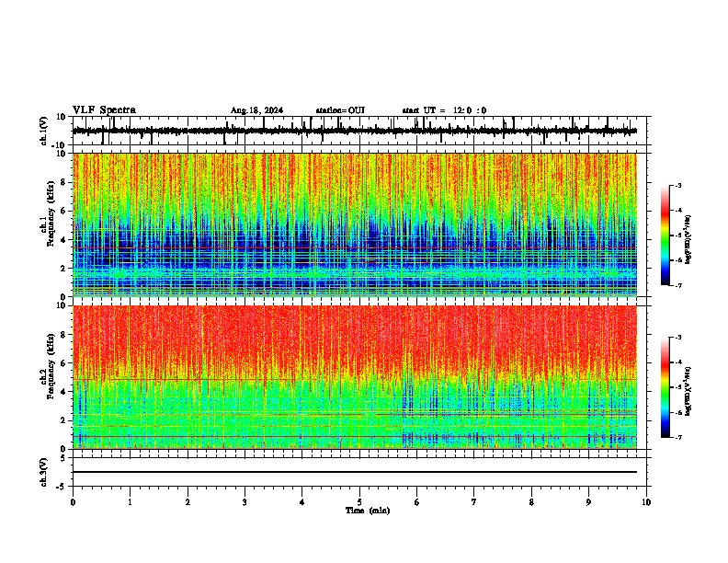
Task: Click the '-7' label on ch.2 colorbar
Action: [x=678, y=437]
